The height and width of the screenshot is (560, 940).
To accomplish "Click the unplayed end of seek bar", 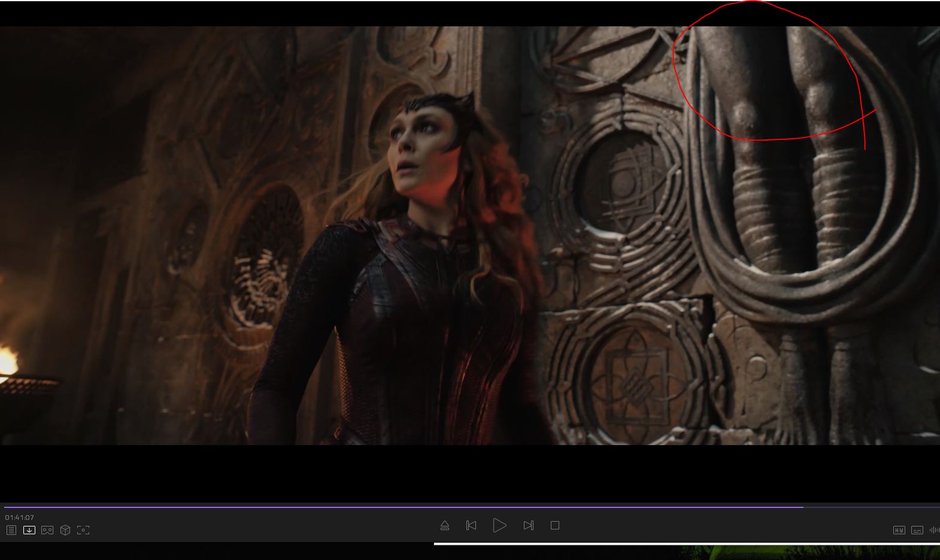I will 871,507.
